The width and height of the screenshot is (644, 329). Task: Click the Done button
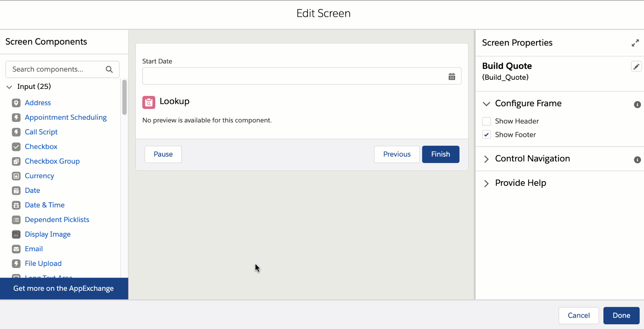coord(621,316)
